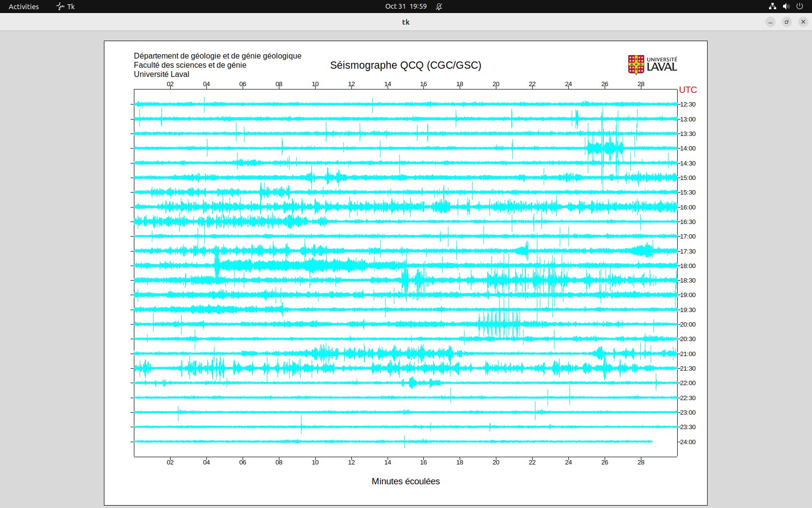The image size is (812, 508).
Task: Click the title Séismographe QCQ (CGC/GSC)
Action: 406,65
